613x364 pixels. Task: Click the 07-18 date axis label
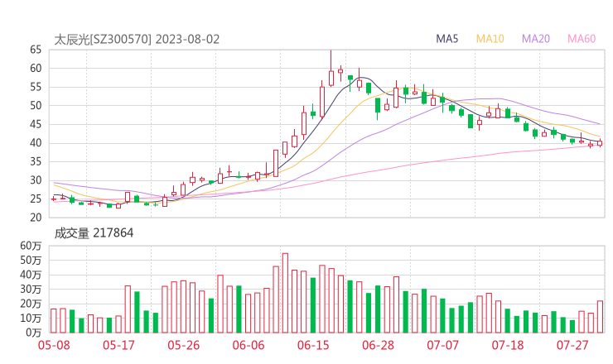click(x=508, y=345)
